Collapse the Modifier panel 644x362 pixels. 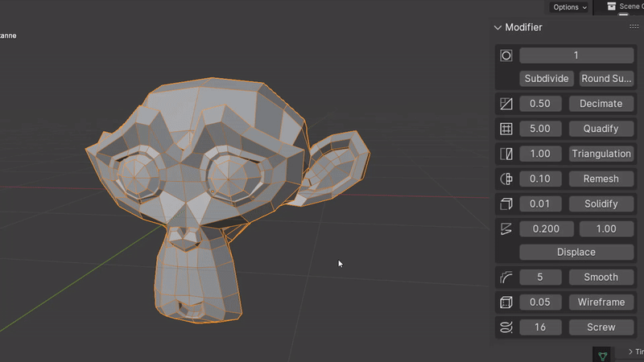click(x=497, y=27)
